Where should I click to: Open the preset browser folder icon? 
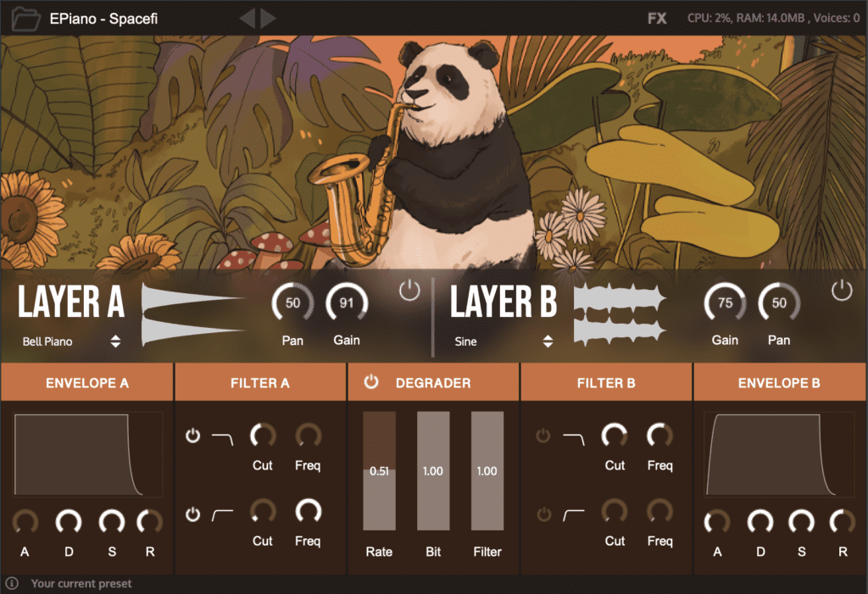pyautogui.click(x=26, y=19)
